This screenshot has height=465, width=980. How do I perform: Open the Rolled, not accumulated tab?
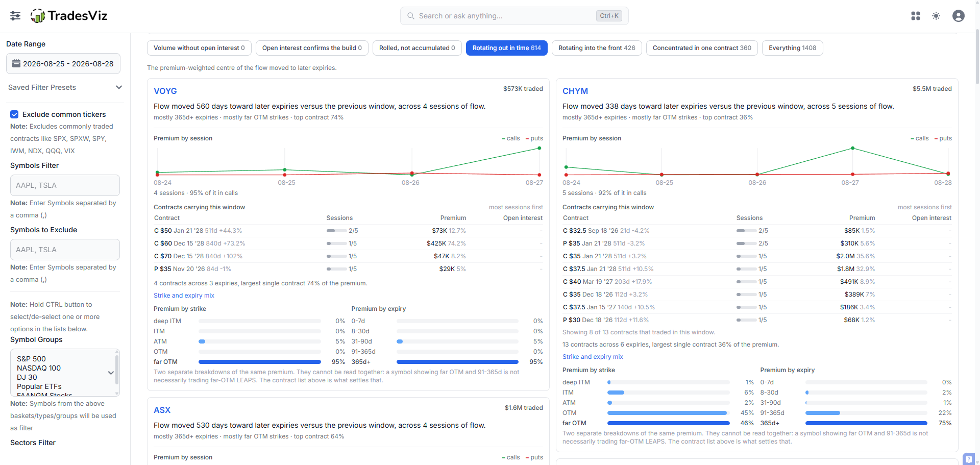417,48
